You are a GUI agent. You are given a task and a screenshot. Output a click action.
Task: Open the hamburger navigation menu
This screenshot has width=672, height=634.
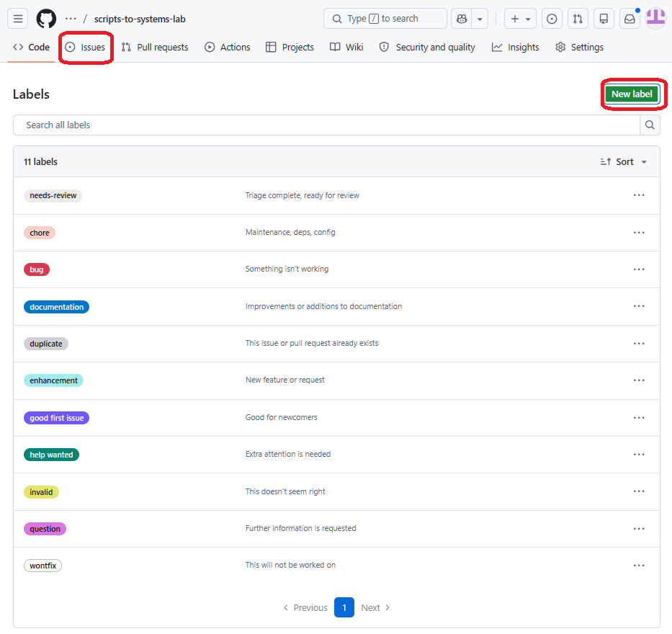tap(17, 19)
